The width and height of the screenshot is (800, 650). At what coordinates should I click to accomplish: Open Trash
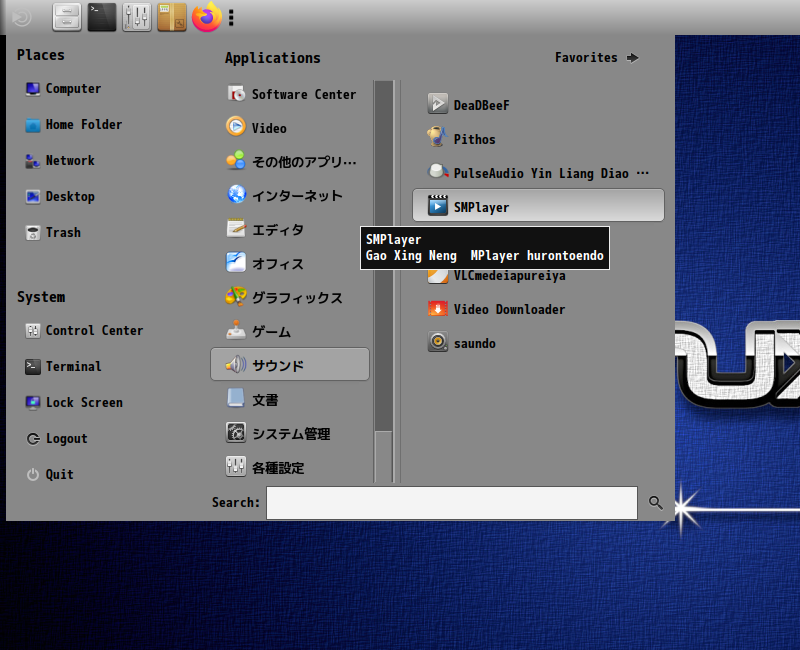[x=53, y=233]
